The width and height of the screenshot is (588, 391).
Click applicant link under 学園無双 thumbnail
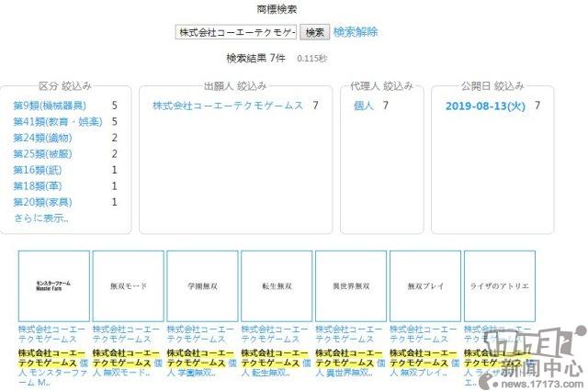point(200,334)
